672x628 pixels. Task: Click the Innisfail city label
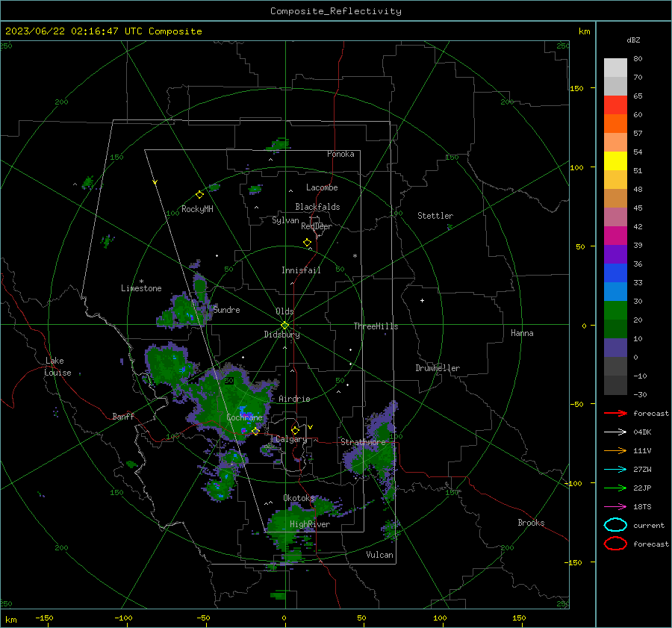click(x=301, y=270)
